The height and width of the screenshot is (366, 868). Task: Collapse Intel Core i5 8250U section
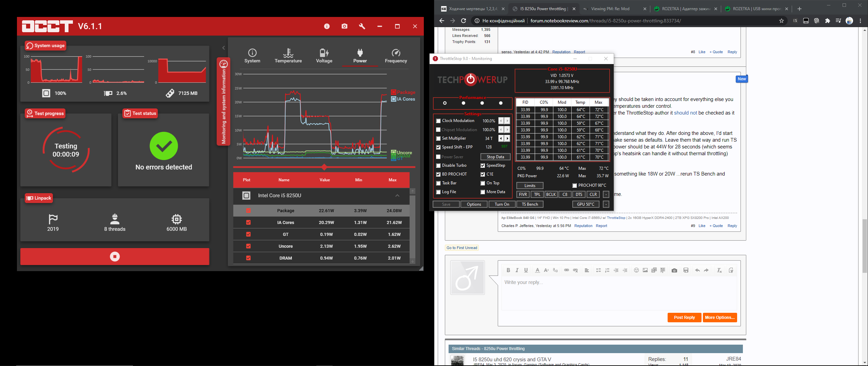397,196
